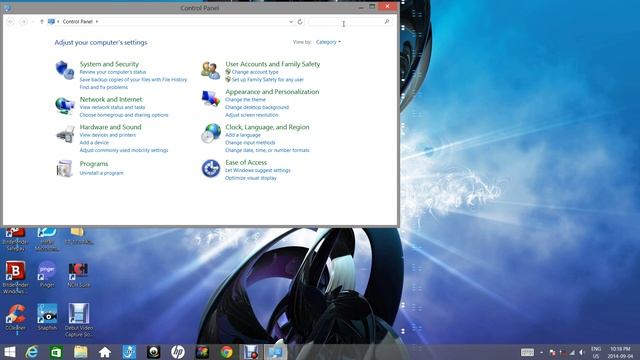Viewport: 640px width, 360px height.
Task: Click Adjust commonly used mobility settings
Action: pyautogui.click(x=124, y=151)
